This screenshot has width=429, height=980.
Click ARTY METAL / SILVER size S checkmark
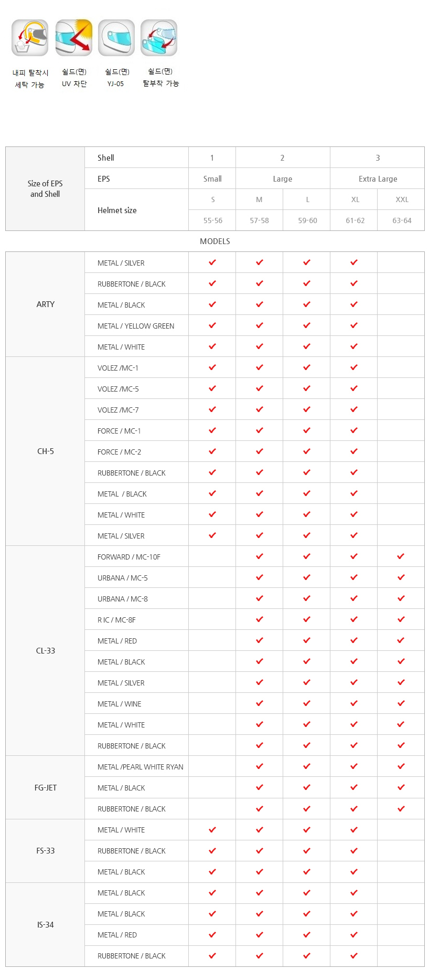click(212, 262)
